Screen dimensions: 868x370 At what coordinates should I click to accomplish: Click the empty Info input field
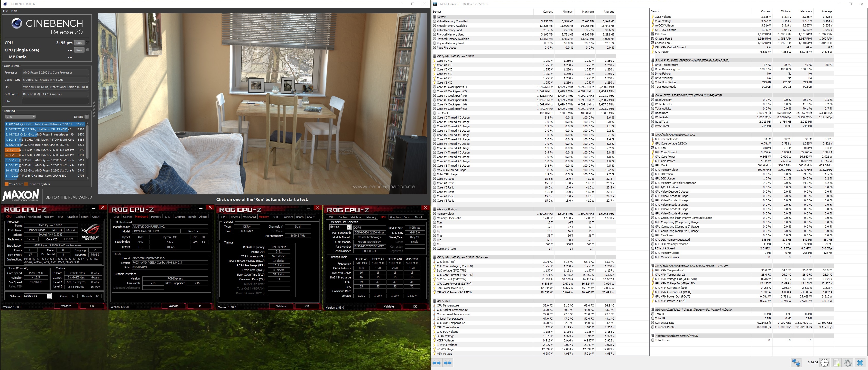55,101
